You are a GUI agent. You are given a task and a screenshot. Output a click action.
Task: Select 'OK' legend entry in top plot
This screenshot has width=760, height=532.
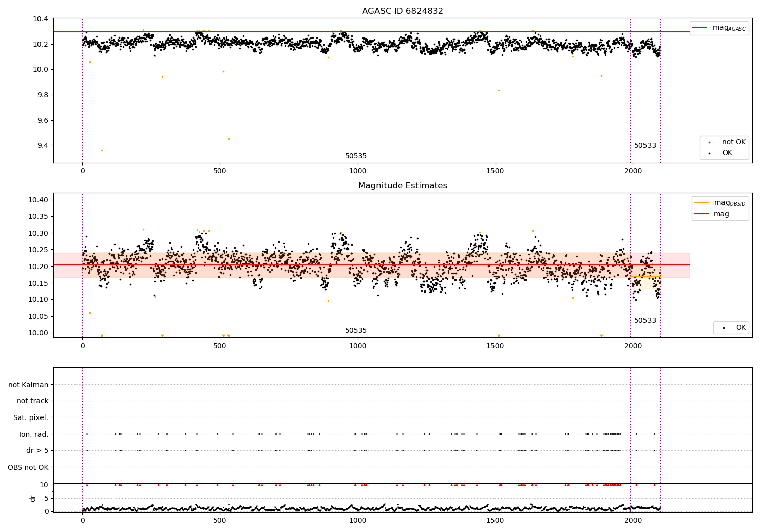[x=727, y=153]
